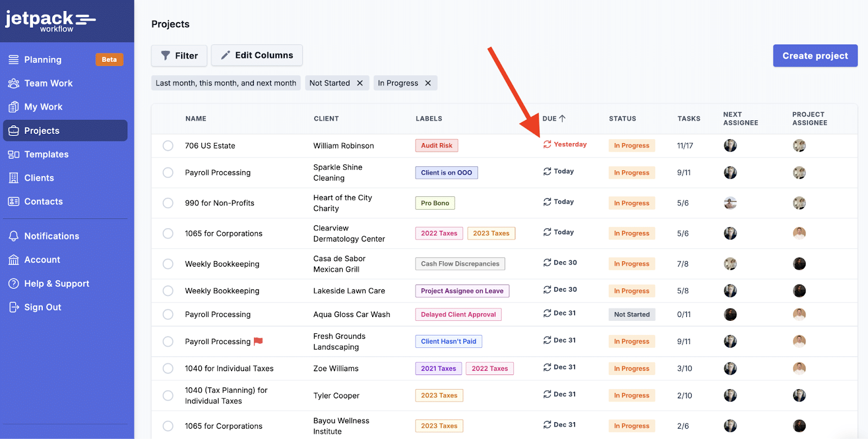868x439 pixels.
Task: Click the Sign Out door icon
Action: [14, 307]
